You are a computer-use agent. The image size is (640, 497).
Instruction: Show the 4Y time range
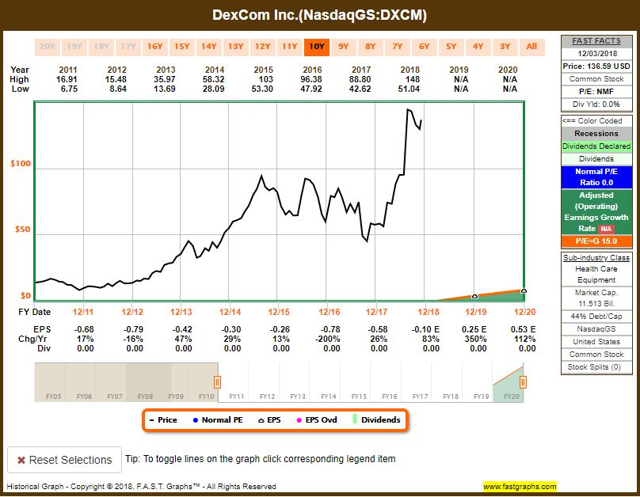pyautogui.click(x=478, y=47)
